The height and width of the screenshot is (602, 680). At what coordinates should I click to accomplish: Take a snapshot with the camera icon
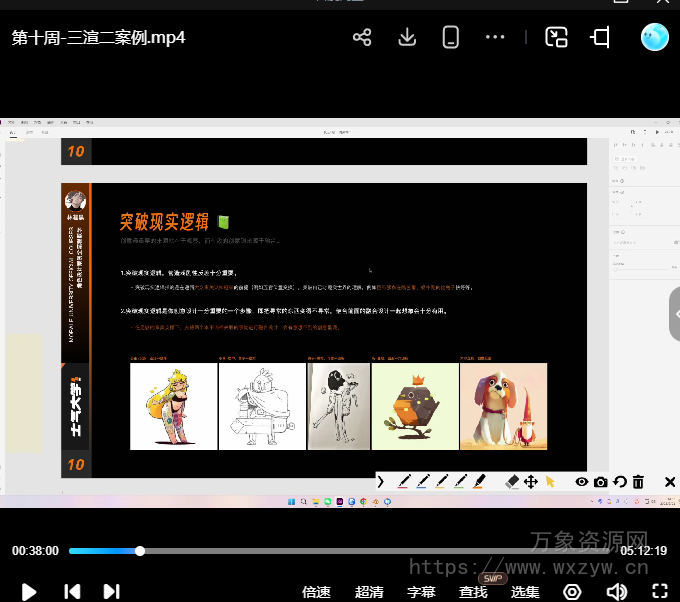click(600, 482)
